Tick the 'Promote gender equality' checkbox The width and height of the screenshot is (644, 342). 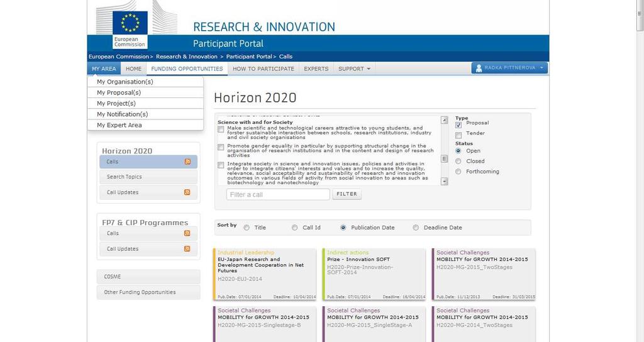(221, 147)
